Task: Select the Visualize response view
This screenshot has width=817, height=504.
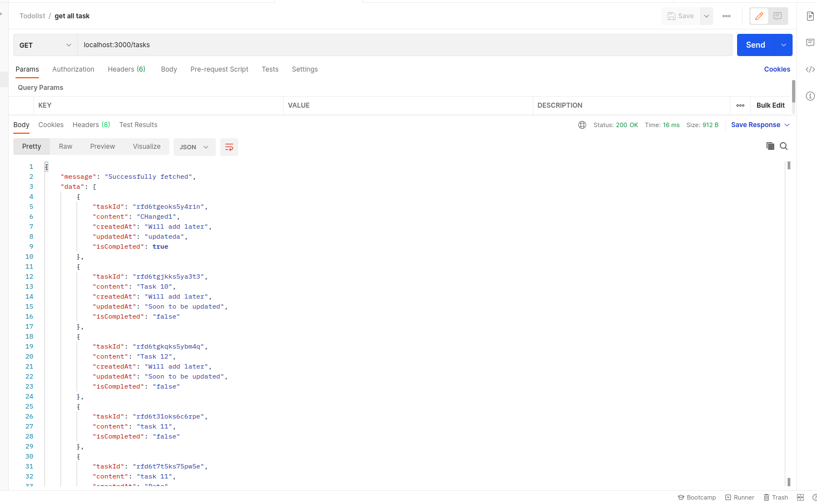Action: [147, 147]
